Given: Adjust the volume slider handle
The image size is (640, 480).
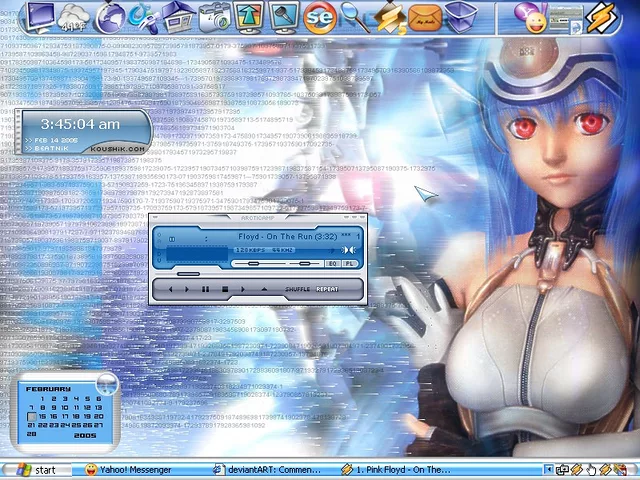Looking at the screenshot, I should tap(253, 264).
